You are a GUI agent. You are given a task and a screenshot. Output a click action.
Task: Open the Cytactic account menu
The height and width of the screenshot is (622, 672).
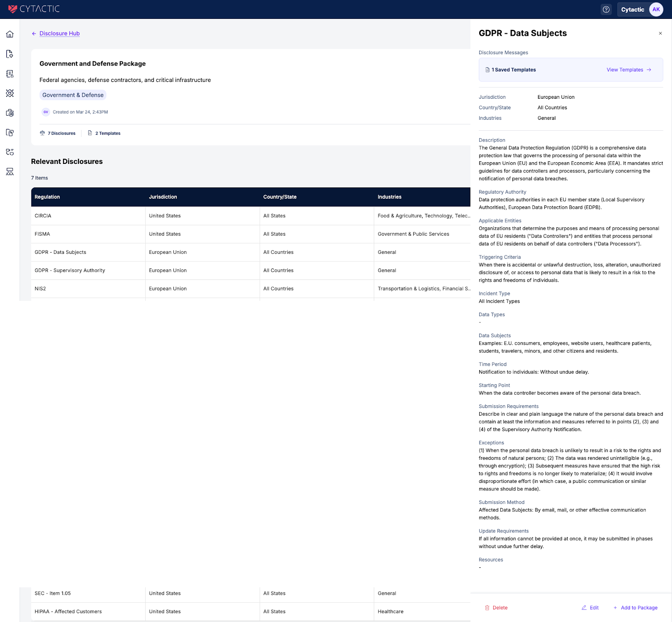(x=640, y=9)
